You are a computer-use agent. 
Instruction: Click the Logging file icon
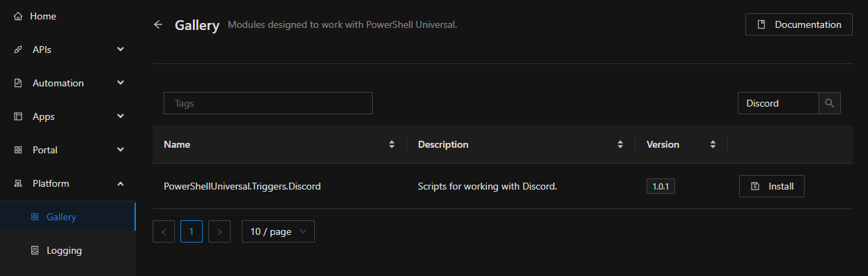point(35,250)
